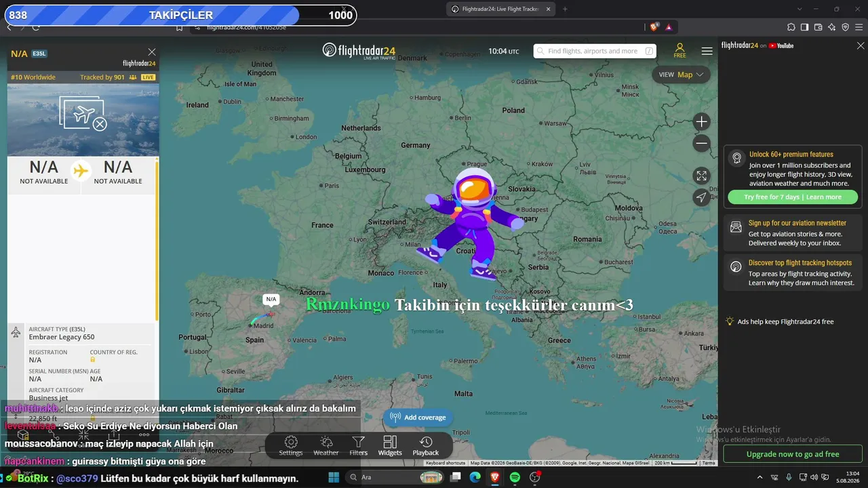Click the Windows taskbar Ara search box

395,477
